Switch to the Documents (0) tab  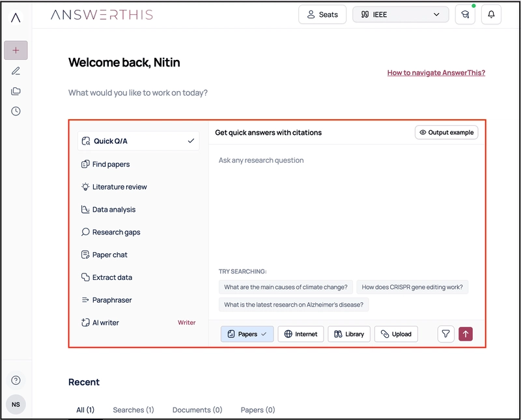tap(197, 410)
